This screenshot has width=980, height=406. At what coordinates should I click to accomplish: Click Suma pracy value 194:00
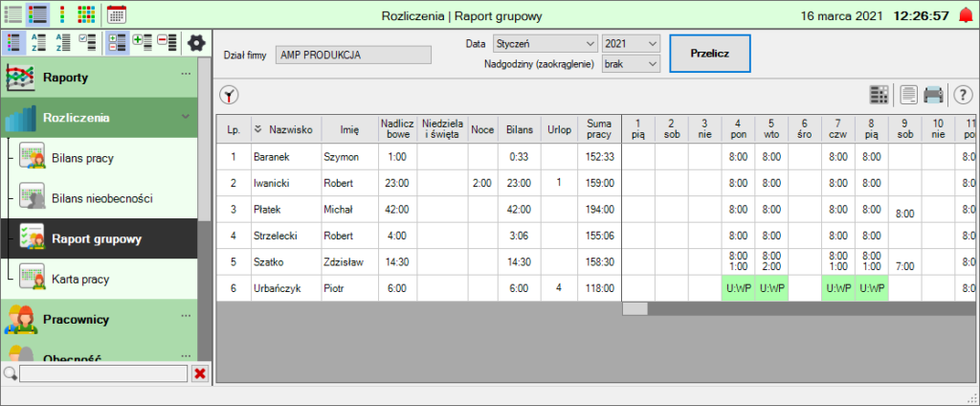pyautogui.click(x=601, y=210)
